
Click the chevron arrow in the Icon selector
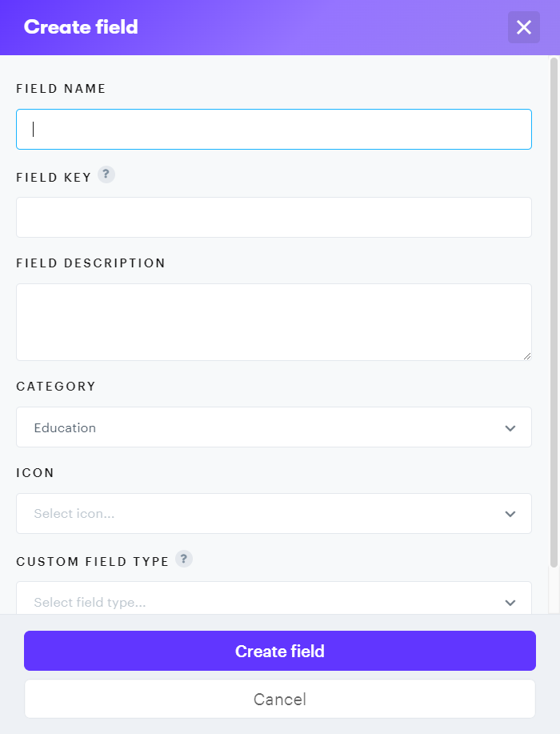(x=510, y=514)
